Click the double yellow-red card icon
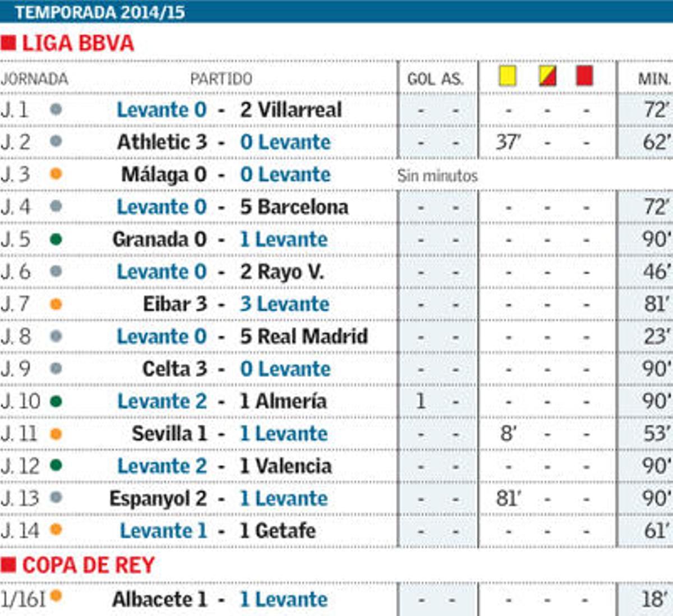This screenshot has height=616, width=673. coord(547,76)
